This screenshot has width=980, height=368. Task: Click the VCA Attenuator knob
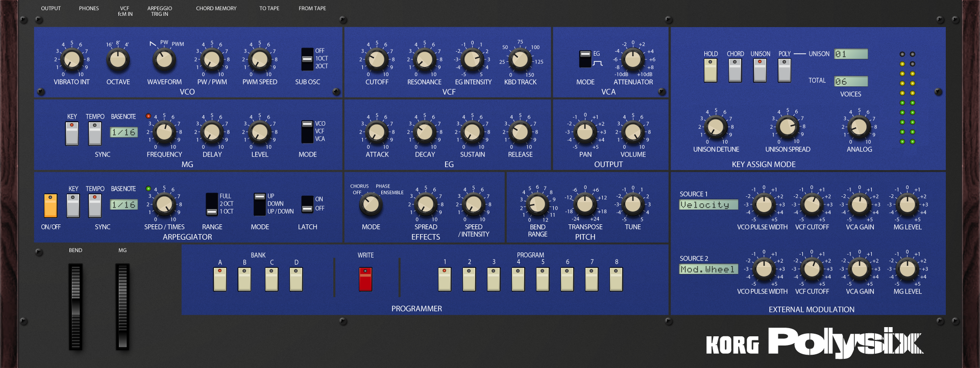click(633, 60)
